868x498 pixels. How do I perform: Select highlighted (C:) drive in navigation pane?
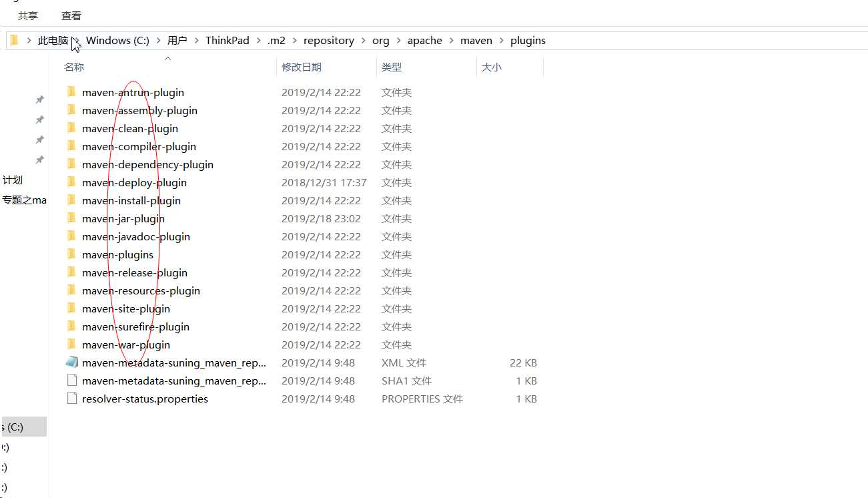tap(23, 427)
